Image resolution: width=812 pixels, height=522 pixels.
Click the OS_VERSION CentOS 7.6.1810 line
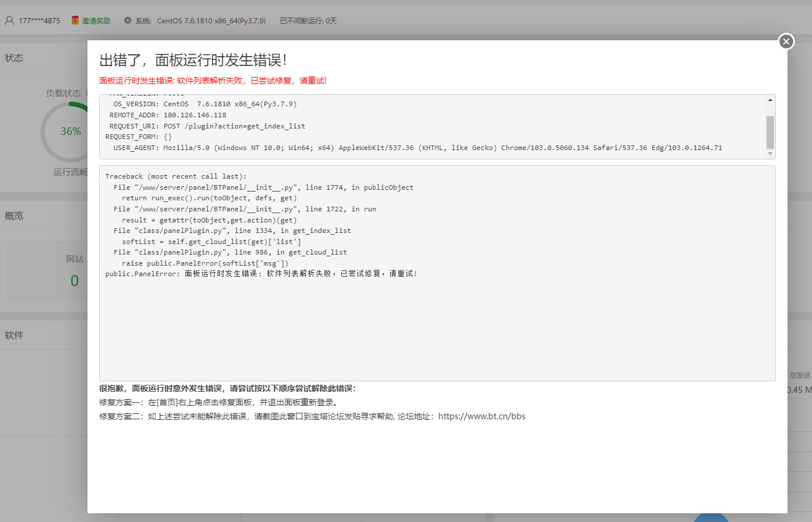205,104
